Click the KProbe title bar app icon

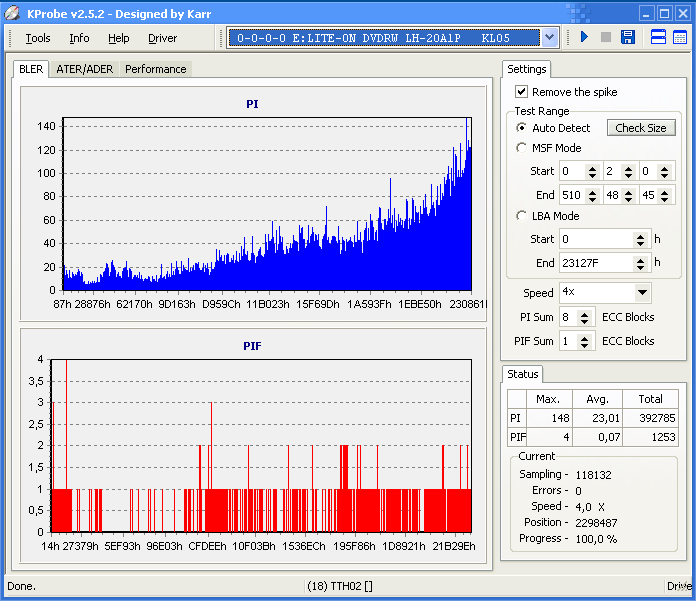tap(12, 13)
